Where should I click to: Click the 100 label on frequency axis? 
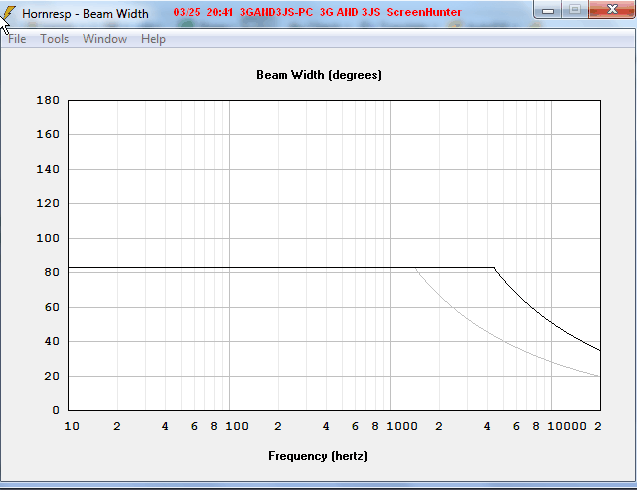click(x=237, y=426)
